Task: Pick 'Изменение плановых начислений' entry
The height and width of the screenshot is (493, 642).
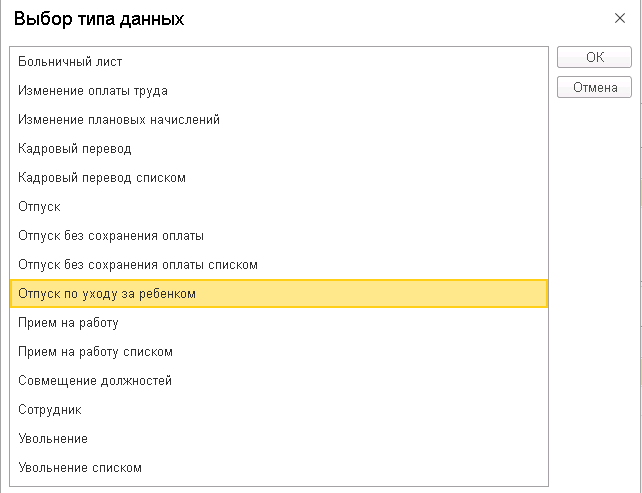Action: [x=119, y=120]
